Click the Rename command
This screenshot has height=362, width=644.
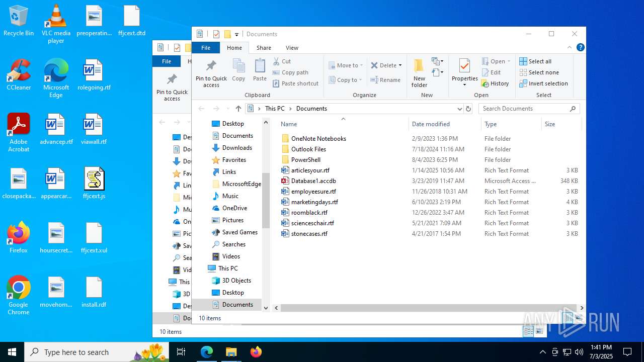point(385,80)
